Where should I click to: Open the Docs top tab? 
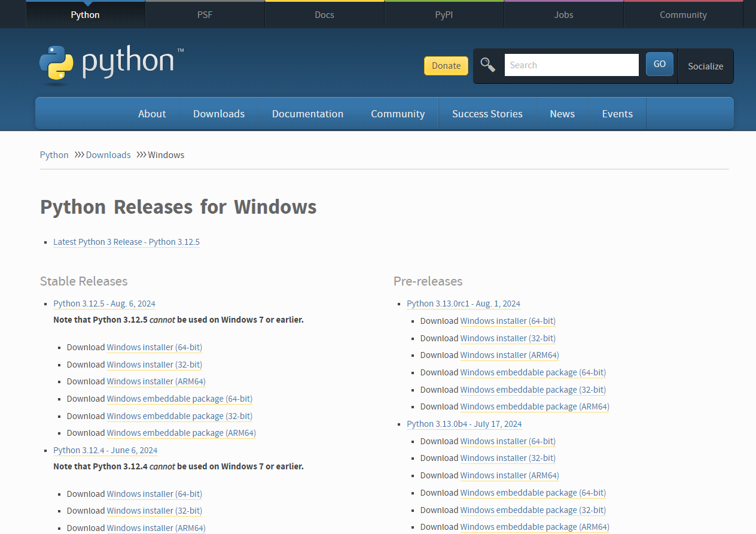click(x=324, y=15)
